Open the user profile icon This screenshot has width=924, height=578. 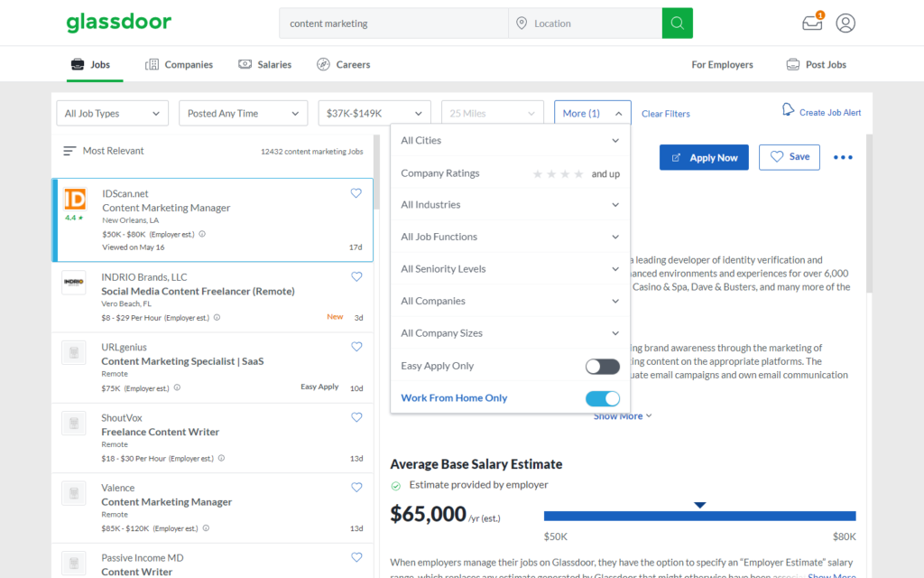pyautogui.click(x=845, y=23)
